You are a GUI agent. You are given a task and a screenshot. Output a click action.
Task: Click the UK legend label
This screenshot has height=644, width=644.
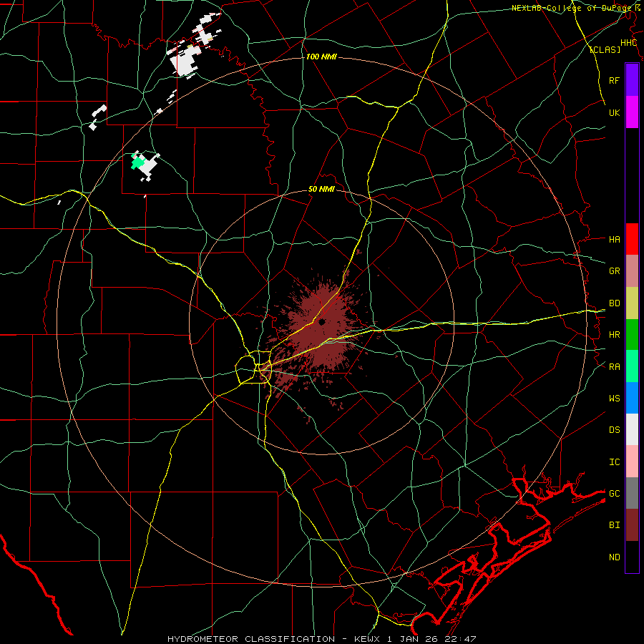click(615, 112)
